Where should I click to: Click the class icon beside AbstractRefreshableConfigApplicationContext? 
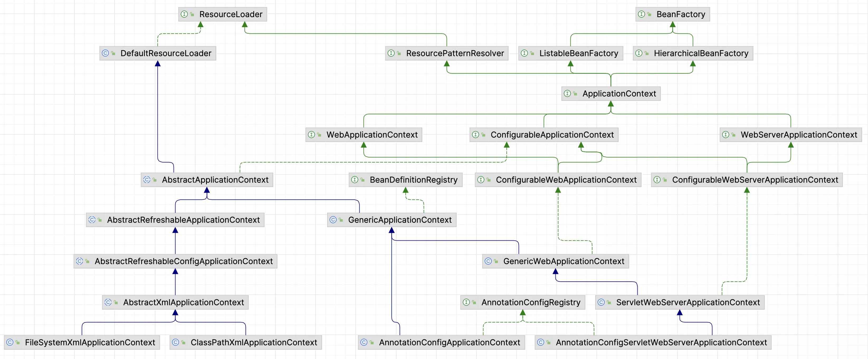[79, 261]
